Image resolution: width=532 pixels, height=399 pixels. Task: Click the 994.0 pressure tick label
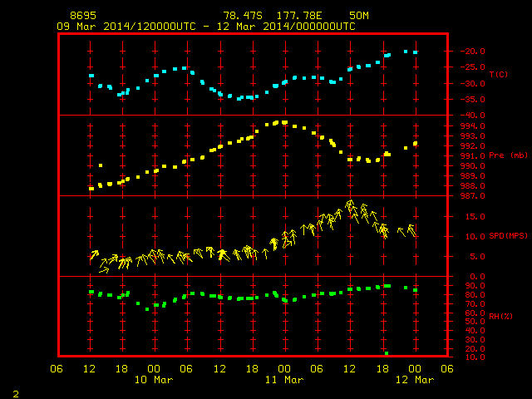point(472,126)
